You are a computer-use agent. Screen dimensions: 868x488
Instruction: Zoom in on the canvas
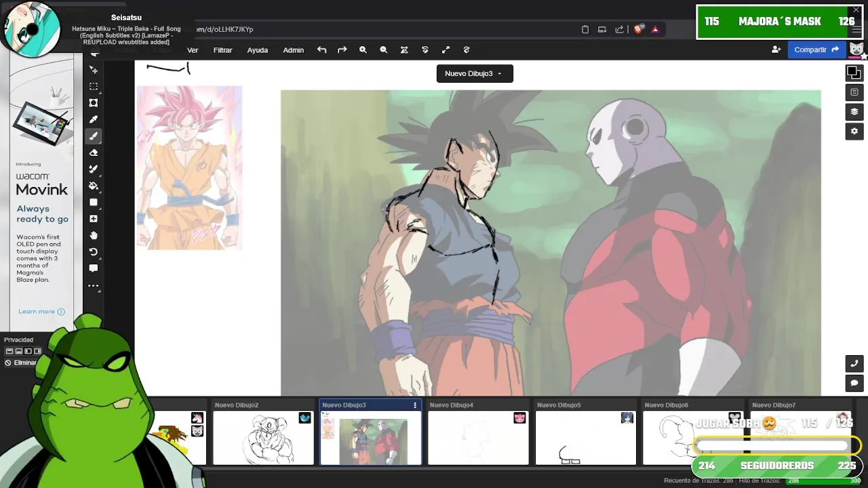pyautogui.click(x=363, y=50)
